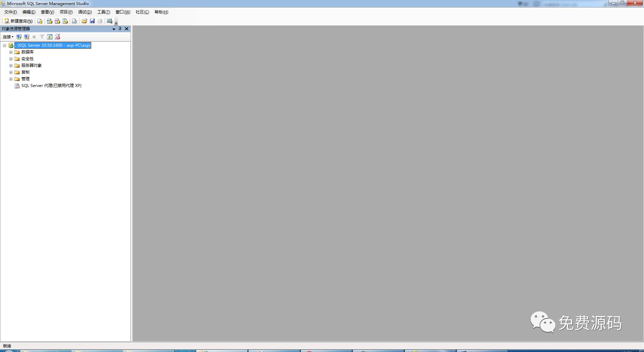Click the 安全性 folder icon

tap(17, 59)
